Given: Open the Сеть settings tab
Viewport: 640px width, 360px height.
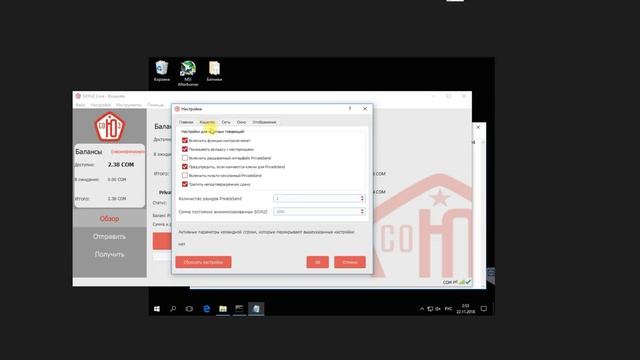Looking at the screenshot, I should click(226, 122).
